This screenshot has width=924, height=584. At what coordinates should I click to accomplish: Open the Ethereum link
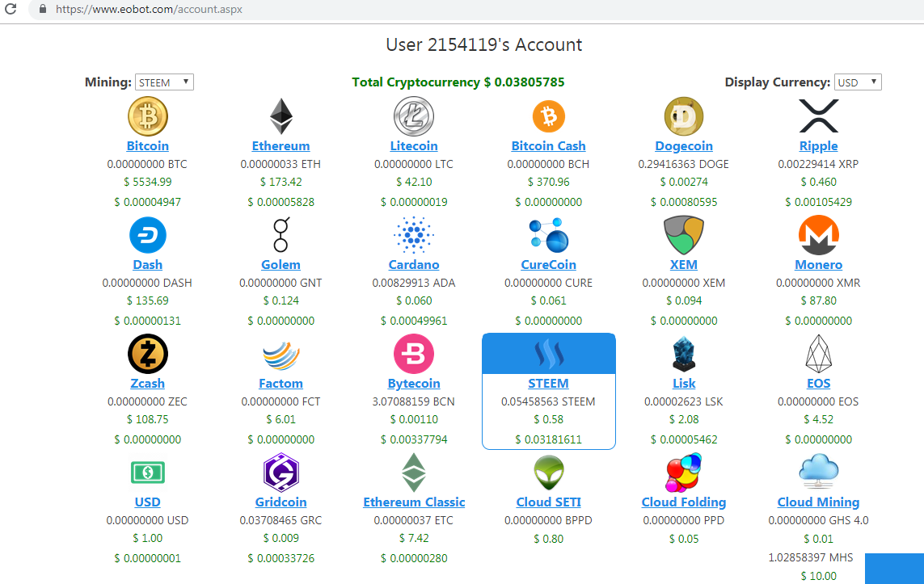pos(281,146)
